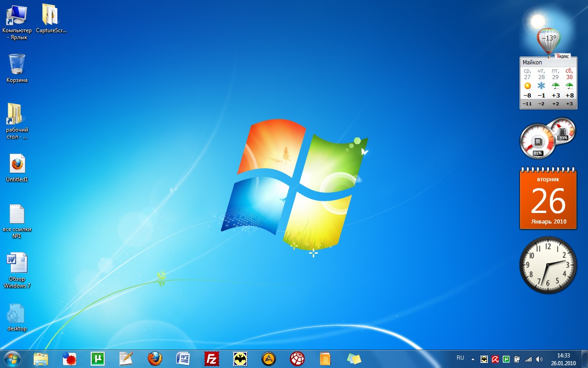588x368 pixels.
Task: Click the CPU usage dial showing 01%
Action: pyautogui.click(x=537, y=142)
